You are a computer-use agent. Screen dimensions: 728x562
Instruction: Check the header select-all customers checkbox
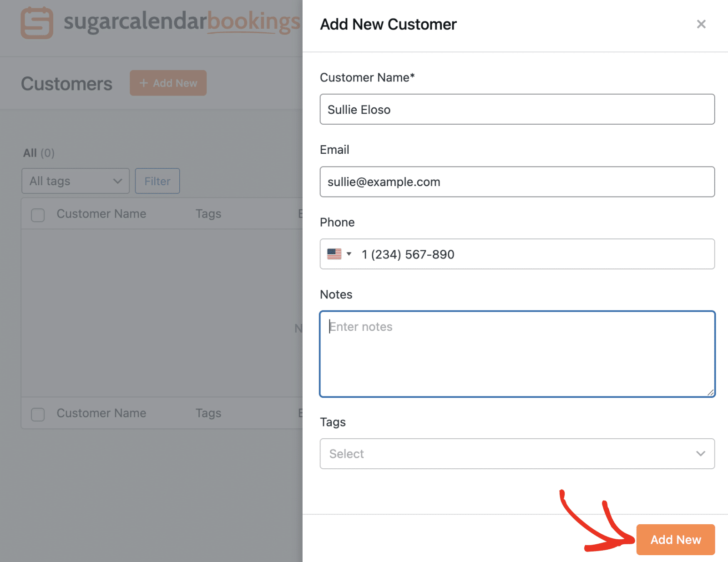pos(38,215)
